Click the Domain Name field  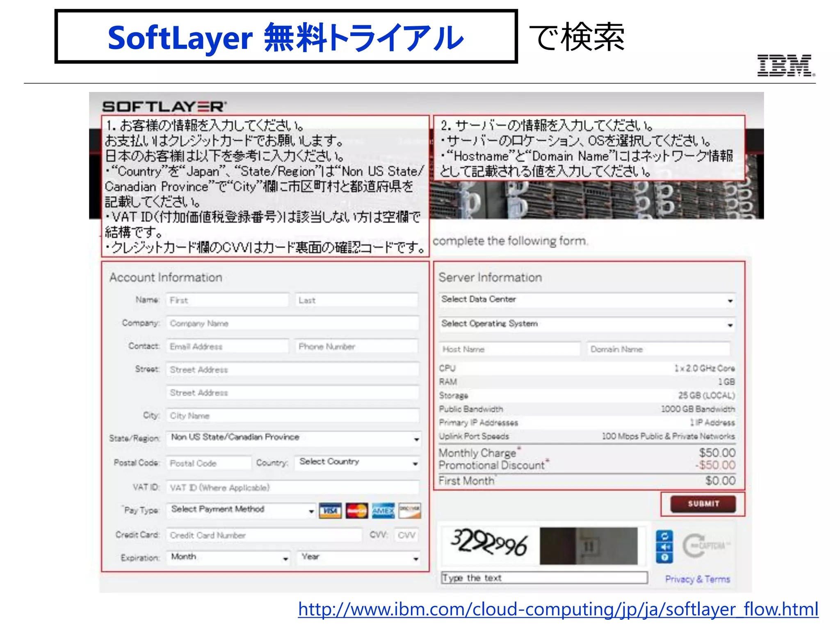pyautogui.click(x=659, y=349)
